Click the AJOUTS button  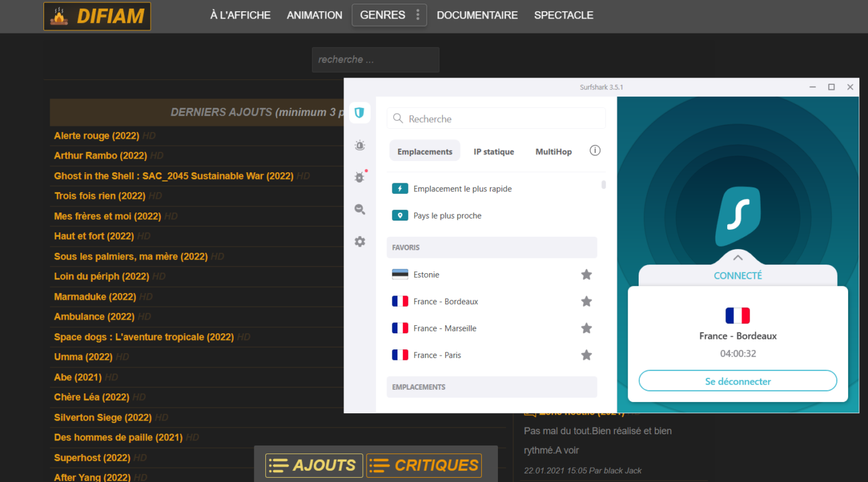(x=314, y=465)
